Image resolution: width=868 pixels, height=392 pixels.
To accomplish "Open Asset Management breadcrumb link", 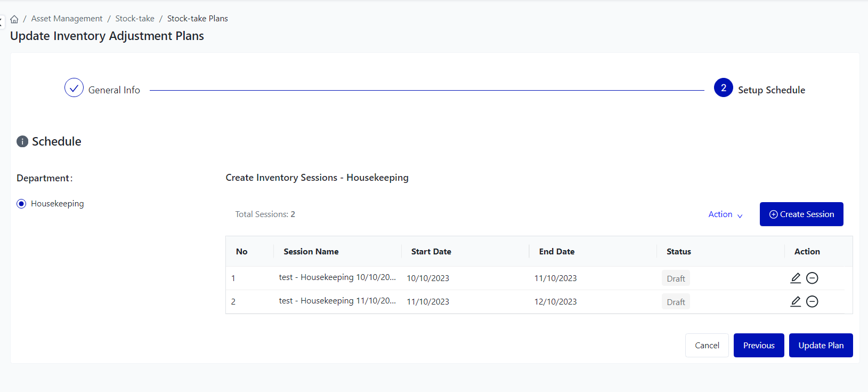I will pyautogui.click(x=67, y=19).
